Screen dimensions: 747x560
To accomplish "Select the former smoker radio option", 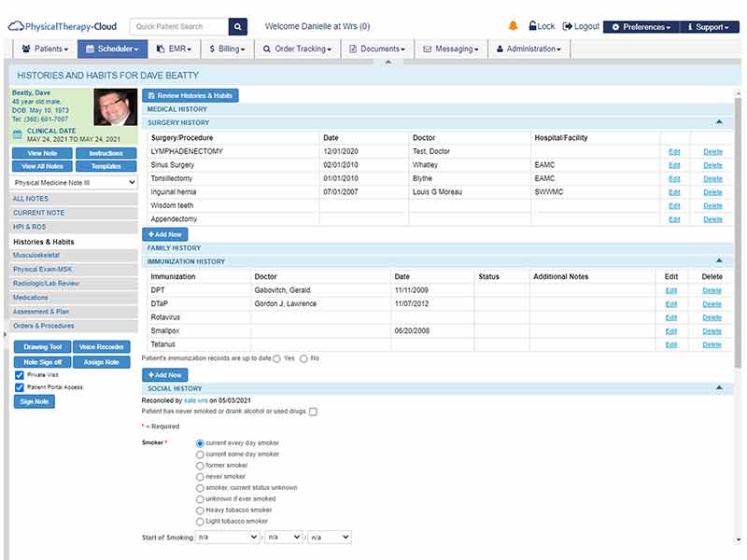I will 200,466.
